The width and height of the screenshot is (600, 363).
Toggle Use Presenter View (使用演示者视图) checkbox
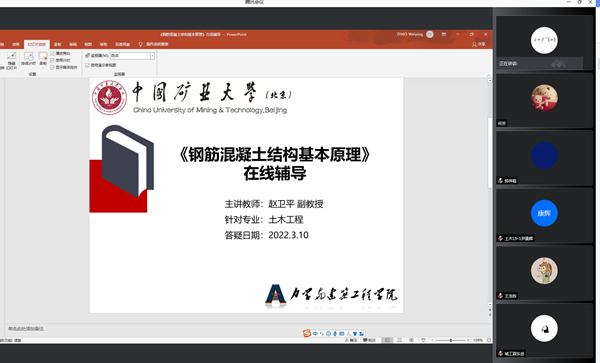(x=87, y=65)
